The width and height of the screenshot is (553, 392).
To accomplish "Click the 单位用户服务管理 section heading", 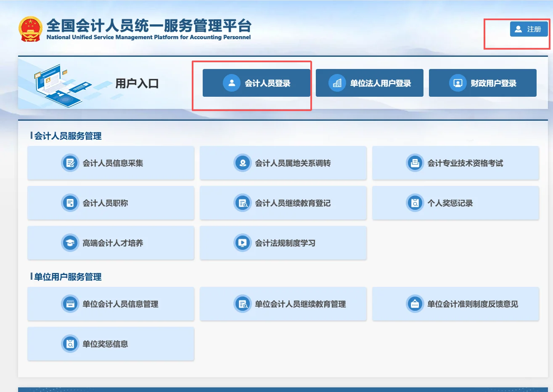I will (x=68, y=277).
